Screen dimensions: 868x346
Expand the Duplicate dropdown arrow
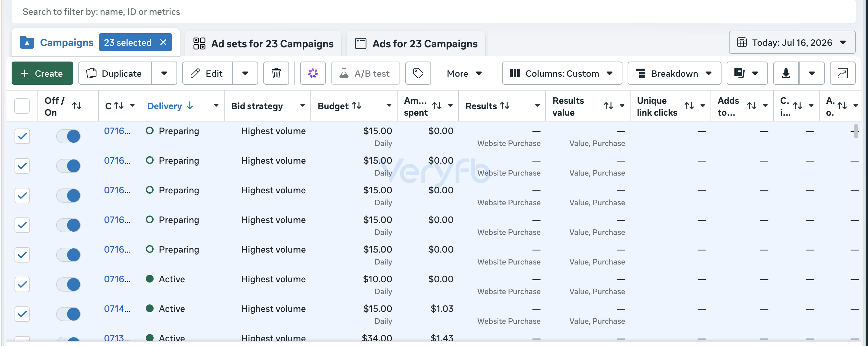point(164,73)
